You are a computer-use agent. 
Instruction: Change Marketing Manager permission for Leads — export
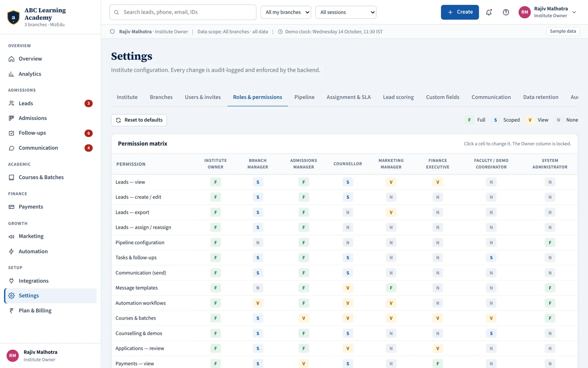tap(391, 212)
